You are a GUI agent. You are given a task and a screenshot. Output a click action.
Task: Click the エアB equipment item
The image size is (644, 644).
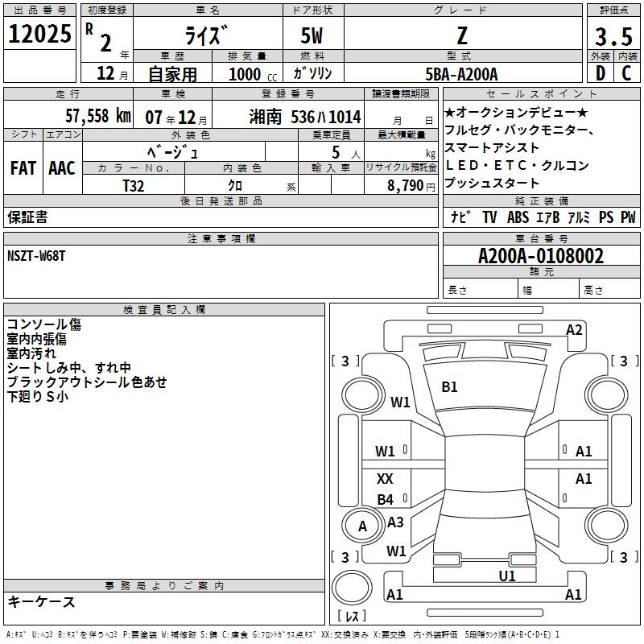tap(548, 217)
